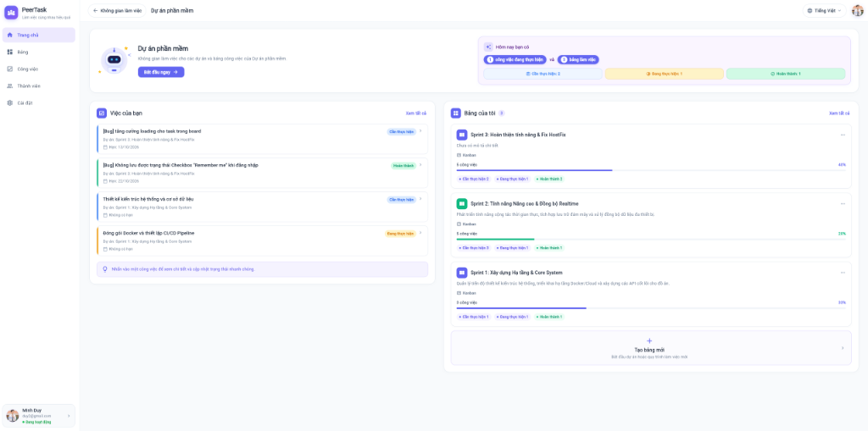This screenshot has width=868, height=431.
Task: Click the gear icon beside Cài đặt
Action: point(10,103)
